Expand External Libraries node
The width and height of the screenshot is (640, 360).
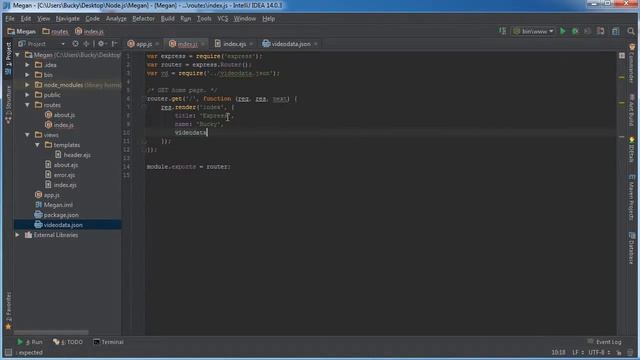(18, 235)
